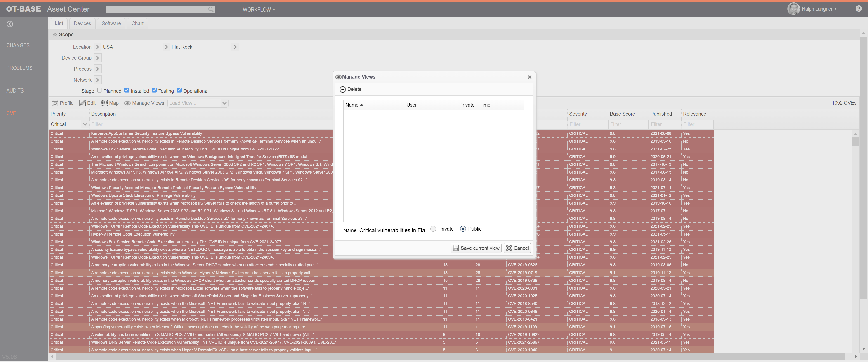
Task: Open the help question mark icon
Action: [859, 8]
